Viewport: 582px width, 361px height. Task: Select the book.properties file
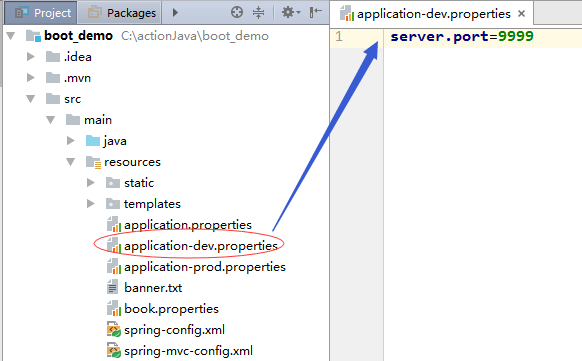click(x=171, y=309)
